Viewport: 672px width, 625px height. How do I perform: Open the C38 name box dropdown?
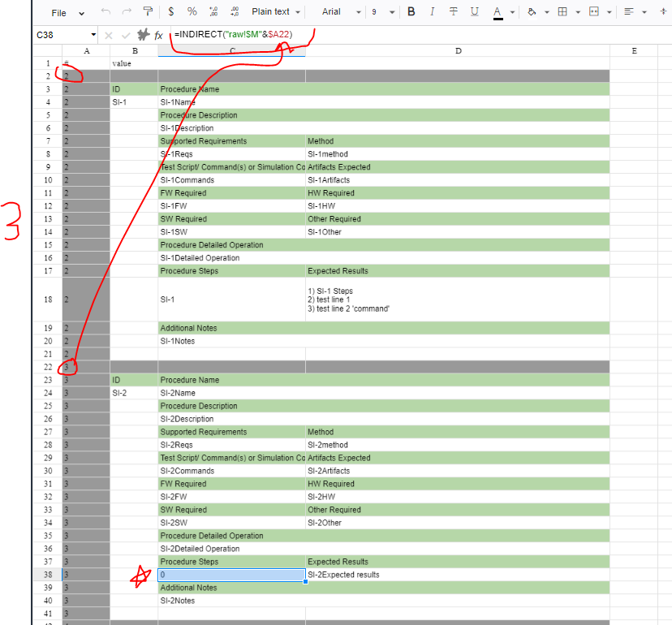click(x=93, y=35)
